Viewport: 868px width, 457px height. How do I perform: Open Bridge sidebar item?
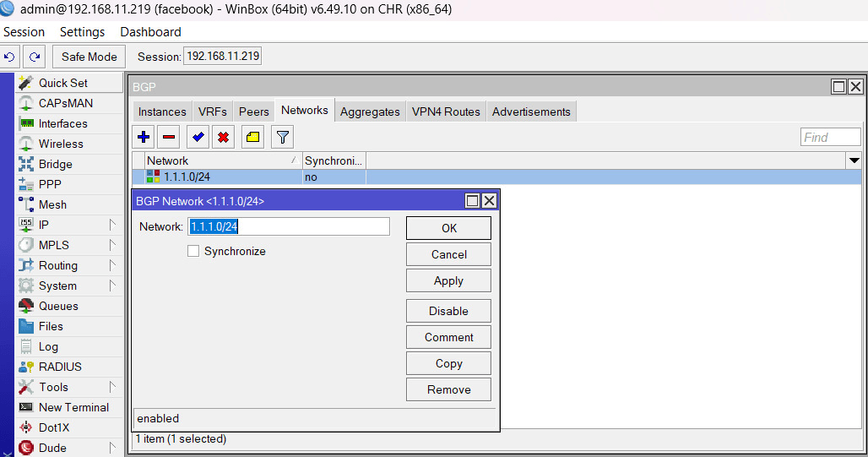[x=69, y=164]
